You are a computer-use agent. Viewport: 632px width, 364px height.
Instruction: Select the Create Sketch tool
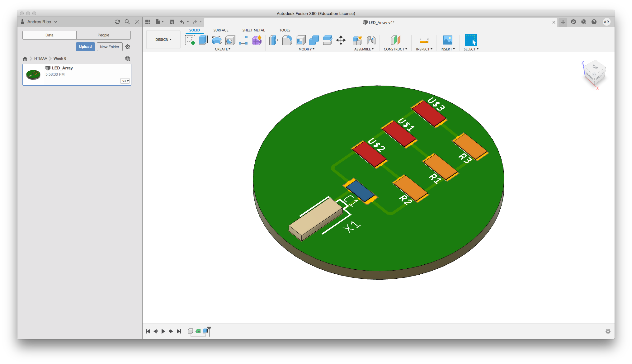pos(190,40)
